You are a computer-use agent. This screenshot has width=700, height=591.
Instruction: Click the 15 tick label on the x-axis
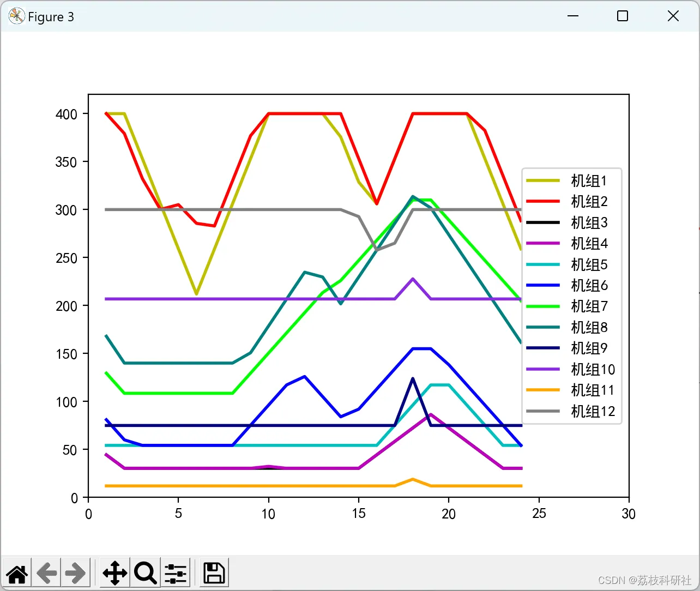tap(359, 514)
